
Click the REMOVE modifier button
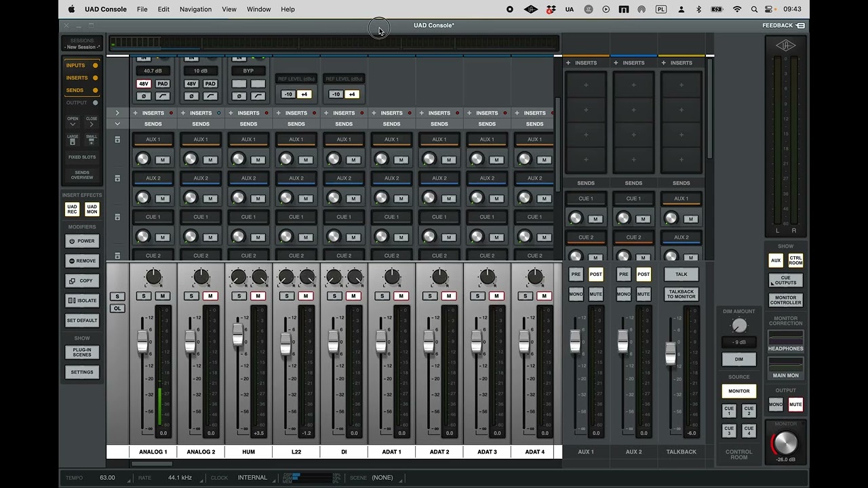pyautogui.click(x=82, y=261)
